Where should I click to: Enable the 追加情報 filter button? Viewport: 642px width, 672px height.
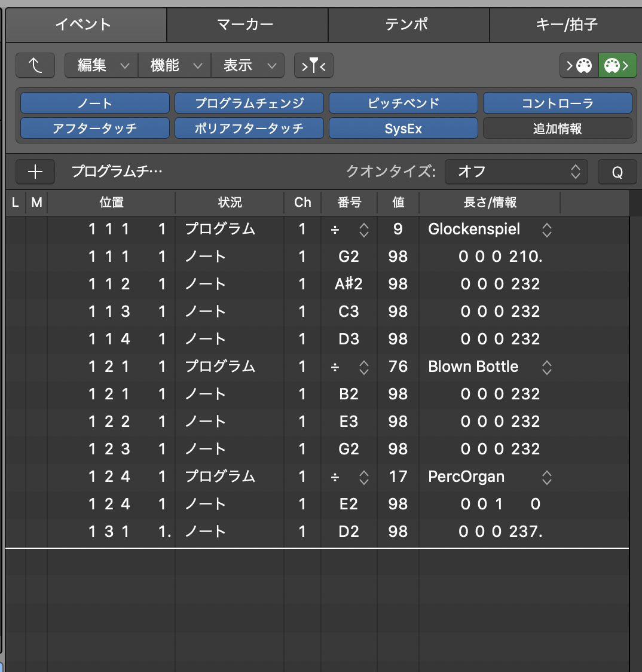557,128
